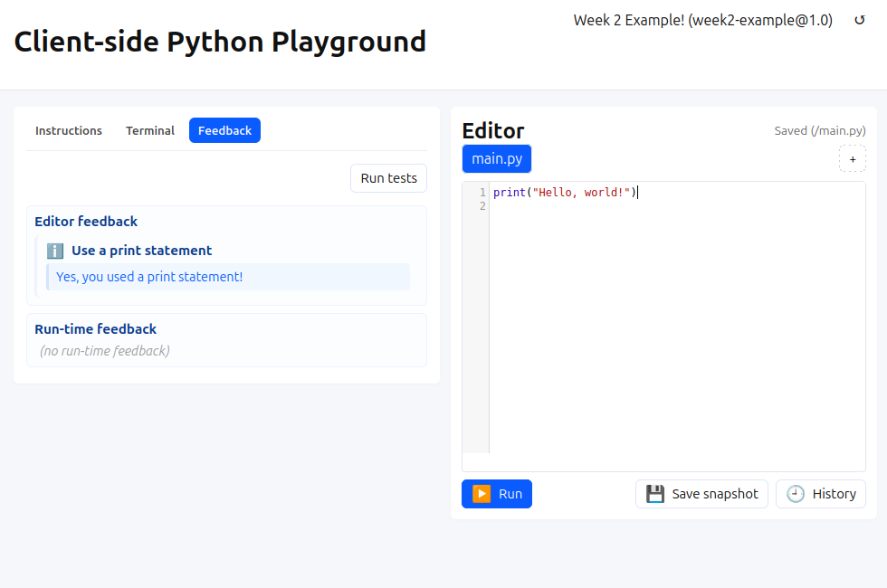This screenshot has height=588, width=887.
Task: Click the "Client-side Python Playground" heading
Action: coord(220,42)
